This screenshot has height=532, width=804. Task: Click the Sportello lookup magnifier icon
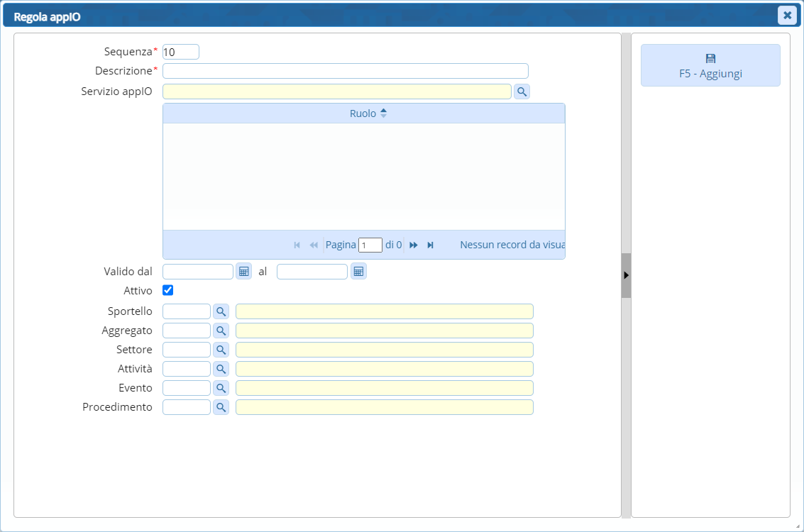click(221, 311)
